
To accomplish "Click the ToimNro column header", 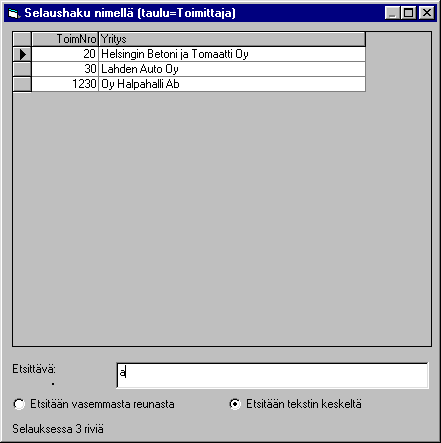I will [x=65, y=39].
